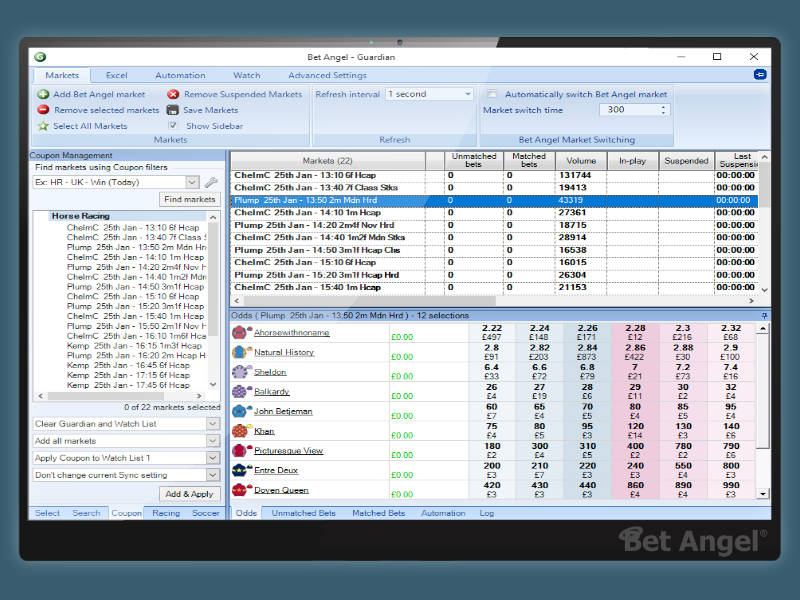
Task: Open the Refresh interval dropdown
Action: [x=467, y=94]
